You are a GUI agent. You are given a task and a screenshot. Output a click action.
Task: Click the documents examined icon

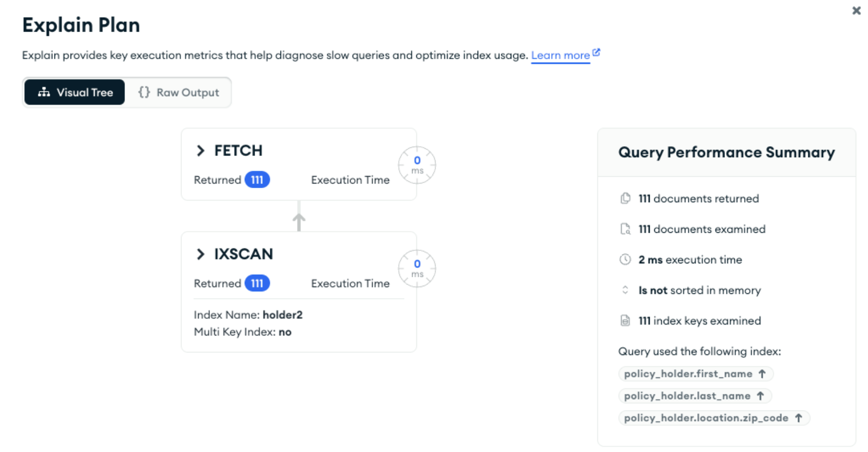coord(625,229)
